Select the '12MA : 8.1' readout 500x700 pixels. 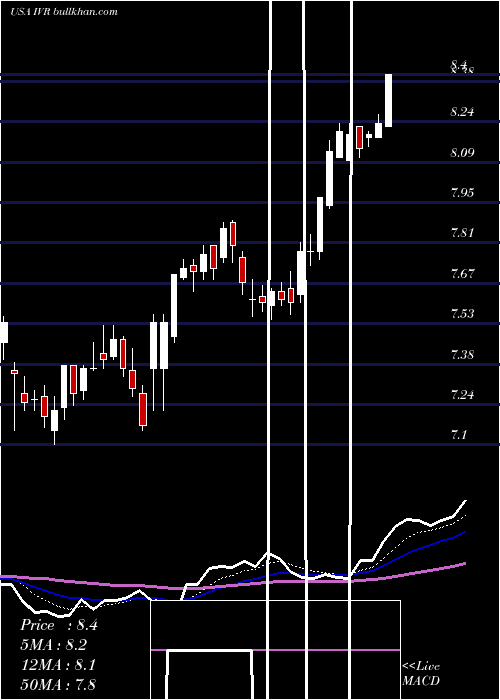pos(58,665)
